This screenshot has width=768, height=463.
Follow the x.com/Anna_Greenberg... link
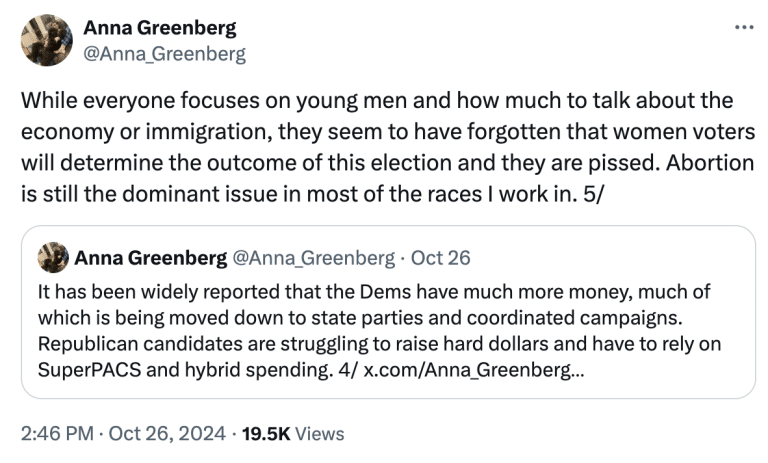click(474, 370)
